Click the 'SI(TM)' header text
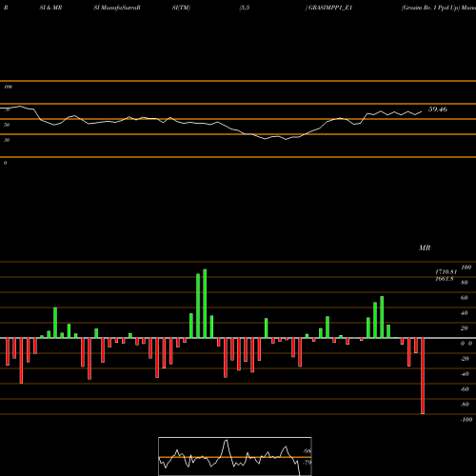This screenshot has width=476, height=476. (x=181, y=8)
